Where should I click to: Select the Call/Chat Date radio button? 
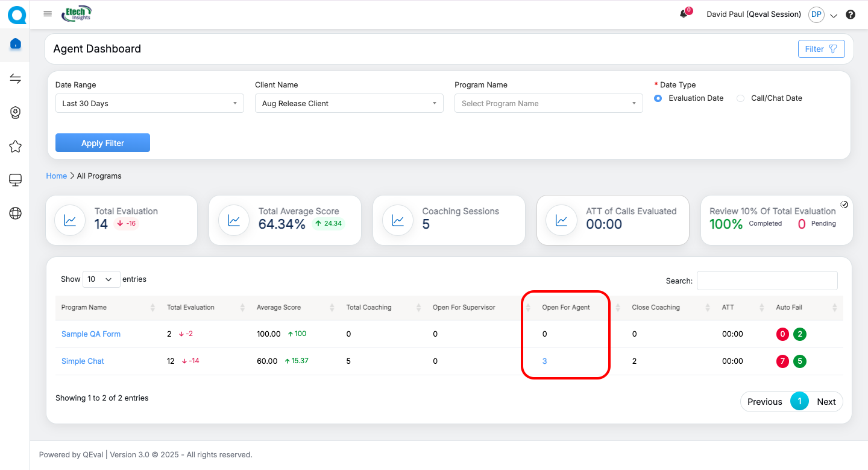tap(741, 98)
